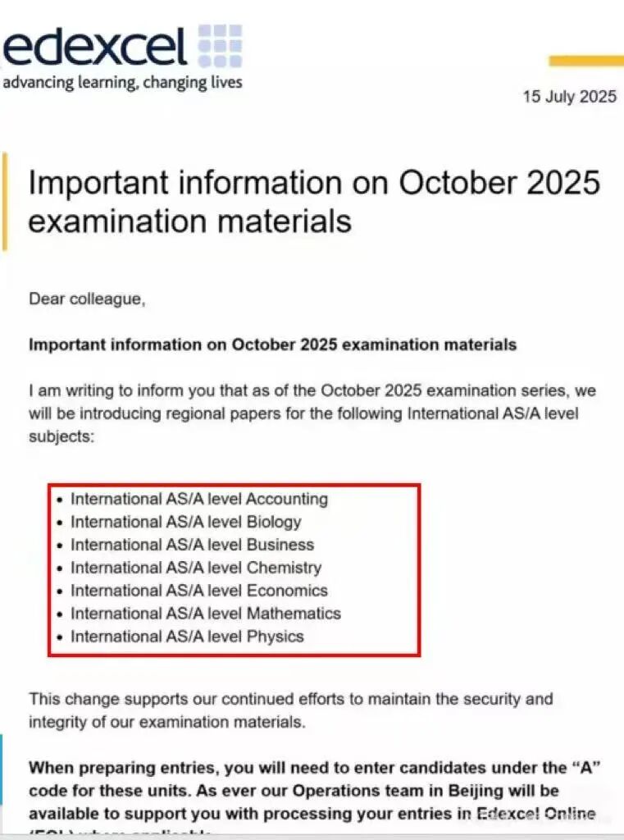Viewport: 624px width, 840px height.
Task: Select the Accounting list item
Action: (198, 499)
